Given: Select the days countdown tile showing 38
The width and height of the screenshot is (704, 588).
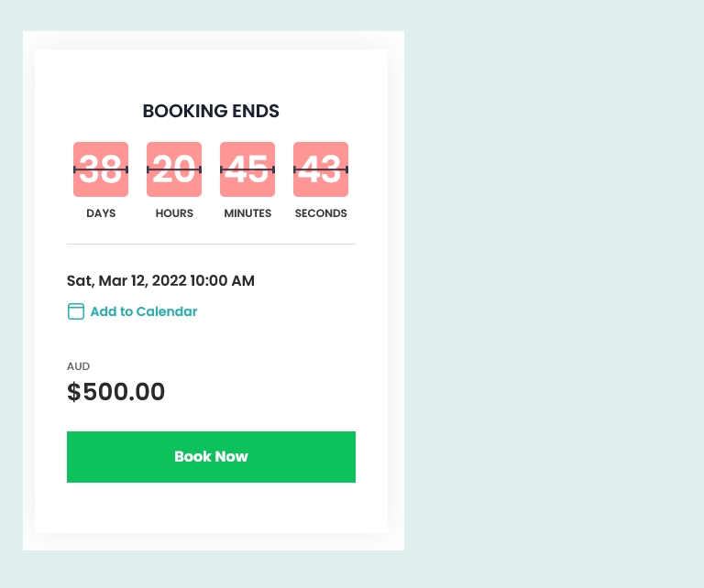Looking at the screenshot, I should (x=101, y=169).
